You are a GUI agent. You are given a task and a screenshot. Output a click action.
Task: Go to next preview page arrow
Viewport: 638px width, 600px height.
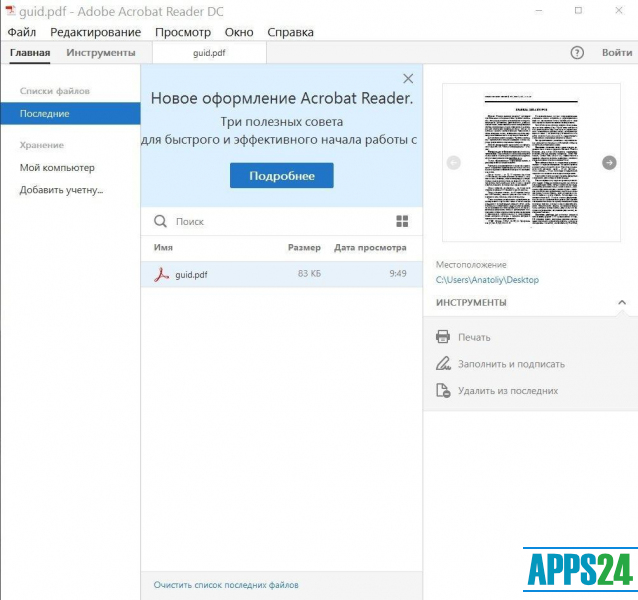(x=609, y=163)
